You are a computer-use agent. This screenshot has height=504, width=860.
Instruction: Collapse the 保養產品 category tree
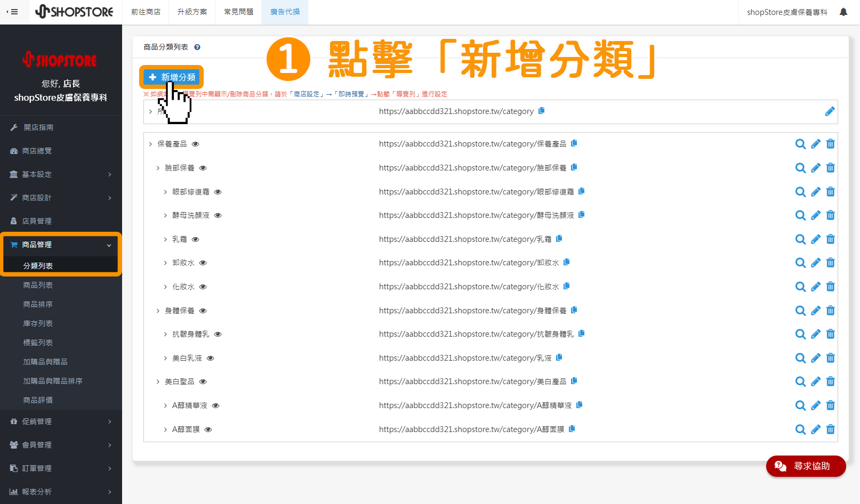[x=150, y=144]
